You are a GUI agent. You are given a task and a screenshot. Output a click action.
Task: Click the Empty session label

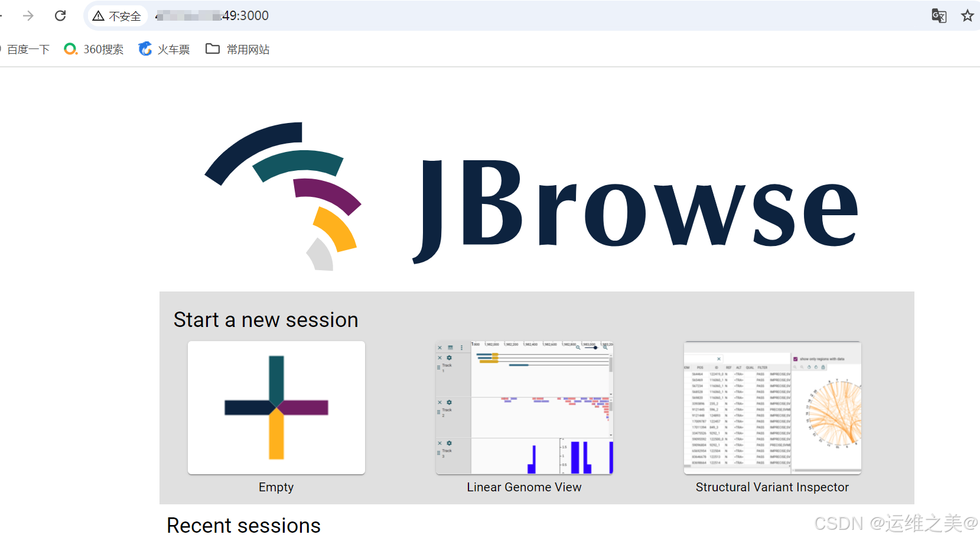click(x=276, y=487)
